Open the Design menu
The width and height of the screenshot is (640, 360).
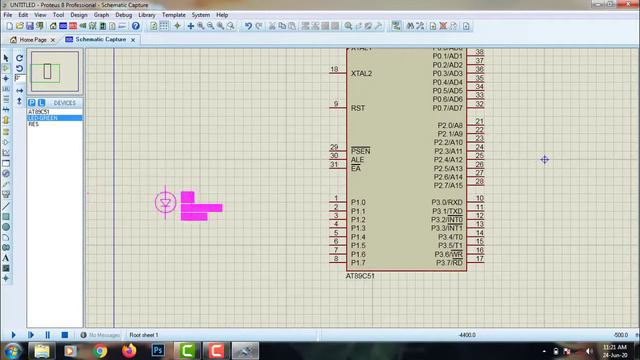79,15
